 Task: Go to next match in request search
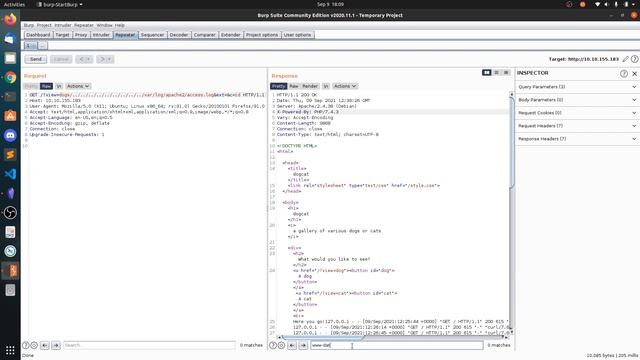pos(56,345)
